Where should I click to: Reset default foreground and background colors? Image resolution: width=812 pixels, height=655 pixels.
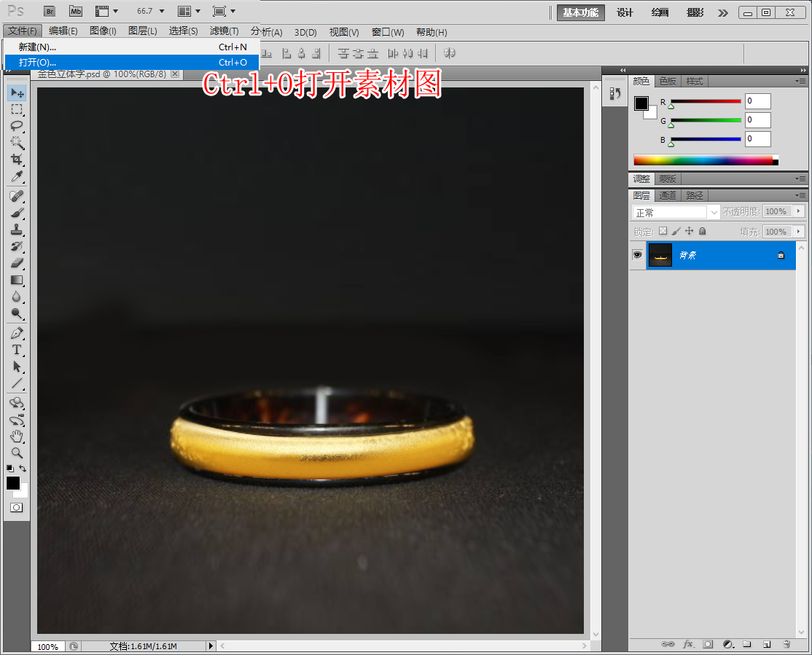pos(9,468)
